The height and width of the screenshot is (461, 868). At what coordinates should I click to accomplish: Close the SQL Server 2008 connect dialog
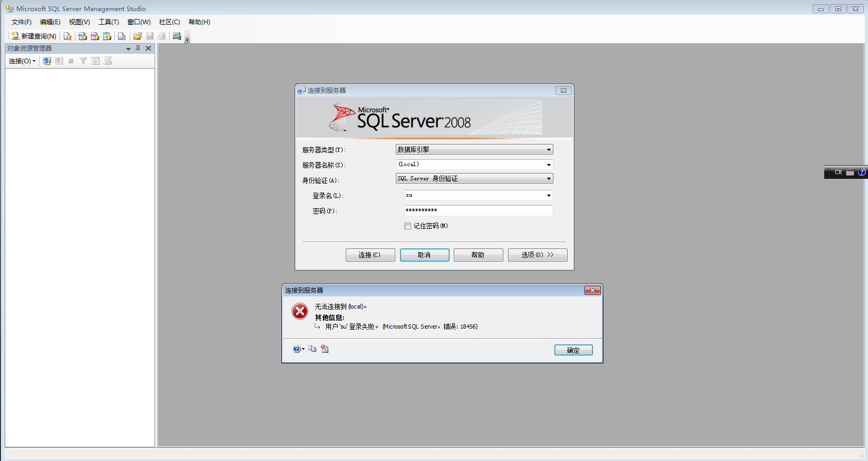click(x=563, y=91)
